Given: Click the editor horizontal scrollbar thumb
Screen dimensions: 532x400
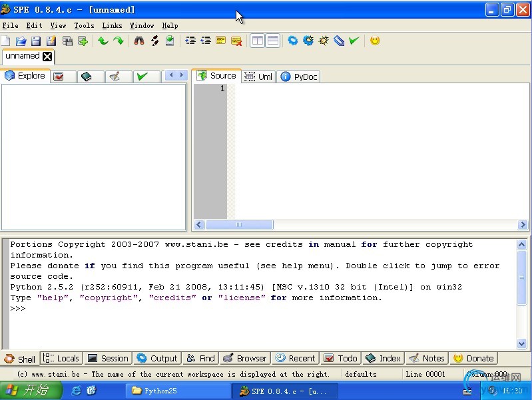Looking at the screenshot, I should [x=239, y=224].
